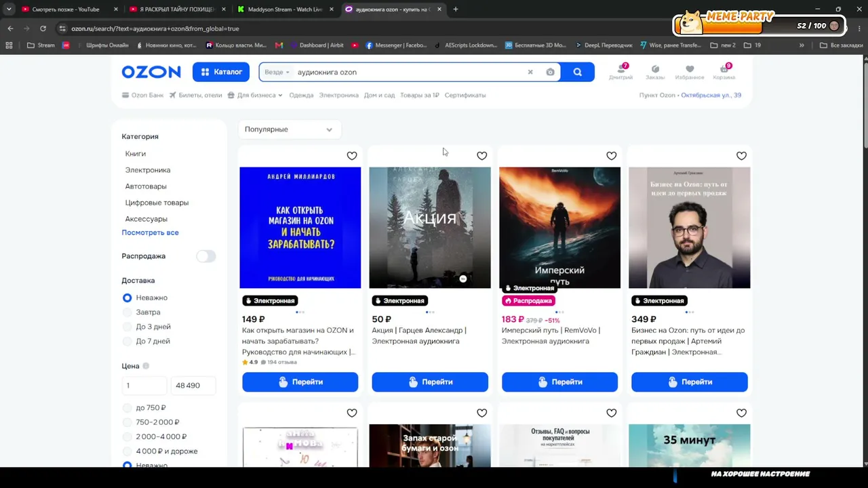
Task: Open the Каталог button
Action: click(x=222, y=72)
